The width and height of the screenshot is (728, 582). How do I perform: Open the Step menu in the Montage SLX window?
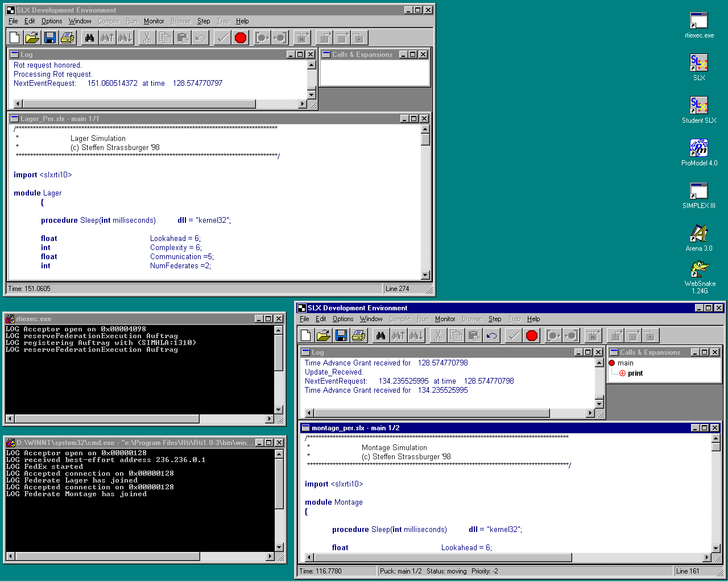pos(495,319)
